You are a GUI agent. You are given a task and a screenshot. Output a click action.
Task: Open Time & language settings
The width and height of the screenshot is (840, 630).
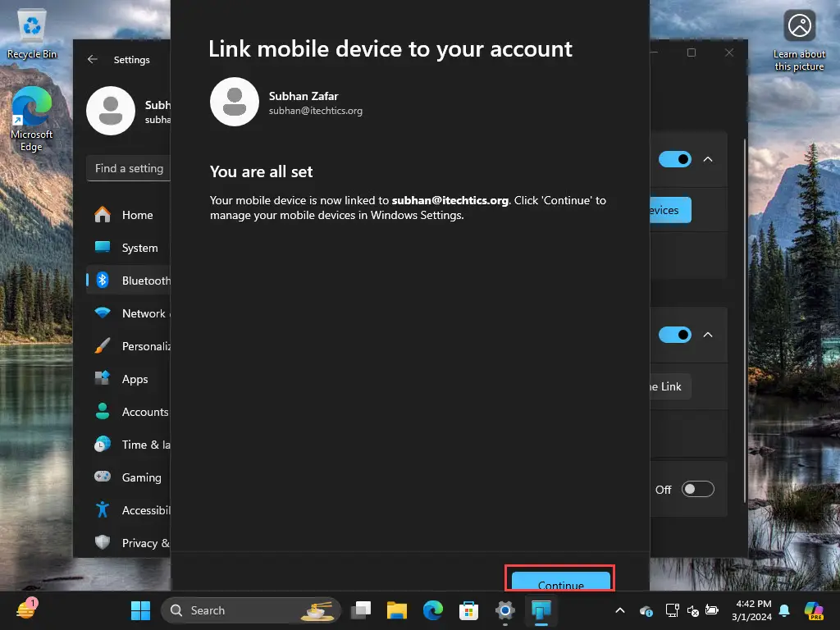tap(129, 444)
